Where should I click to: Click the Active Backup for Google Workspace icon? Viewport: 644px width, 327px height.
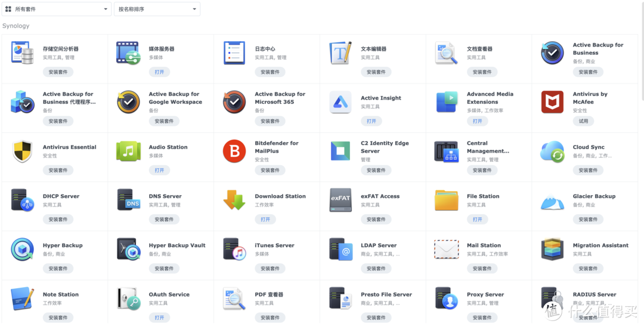pos(128,102)
